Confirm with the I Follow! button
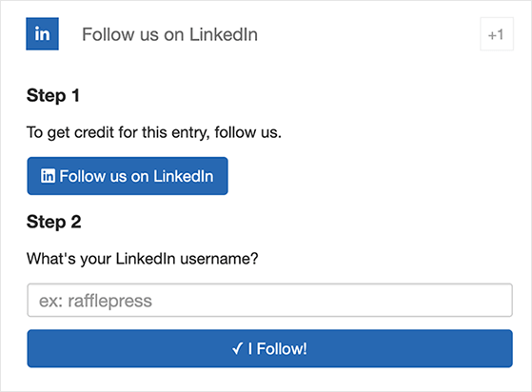Screen dimensions: 532x392 click(x=269, y=348)
